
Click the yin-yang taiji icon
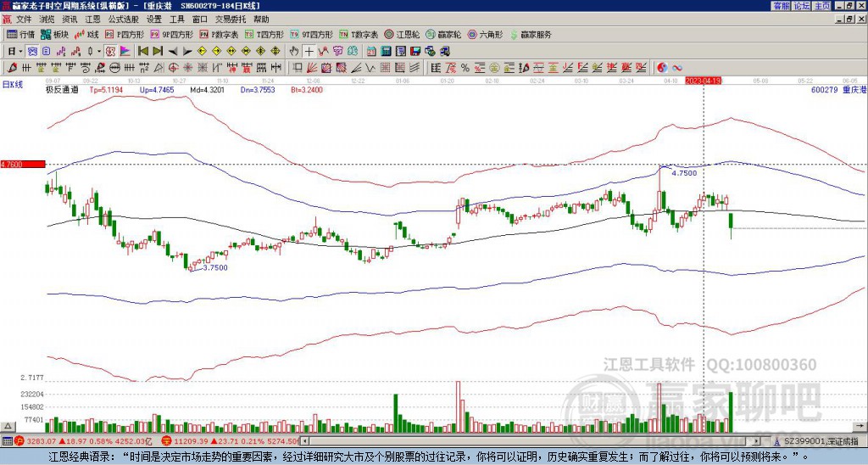click(662, 68)
